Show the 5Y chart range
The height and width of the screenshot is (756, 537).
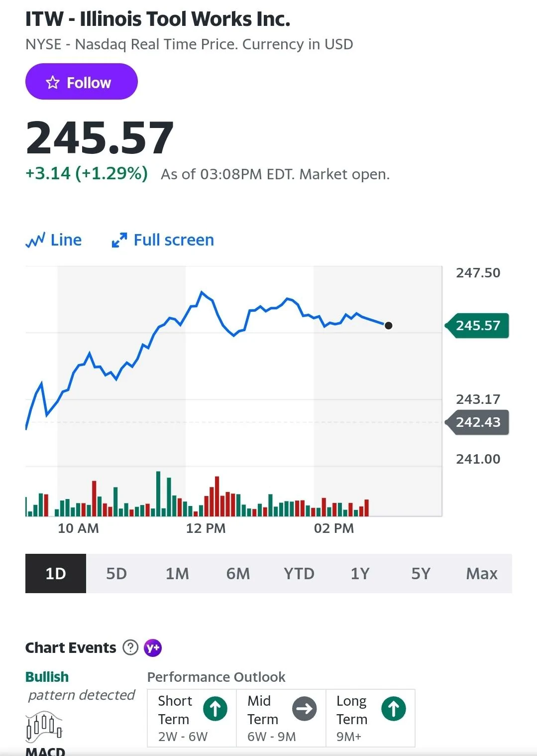click(421, 573)
